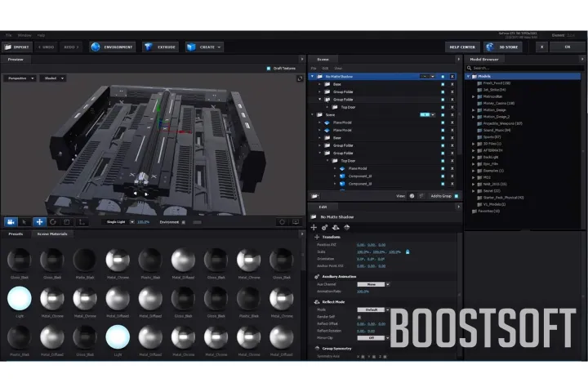Open the Reflect Mode icon in Edit toolbar
Viewport: 588px width, 392px height.
[336, 227]
